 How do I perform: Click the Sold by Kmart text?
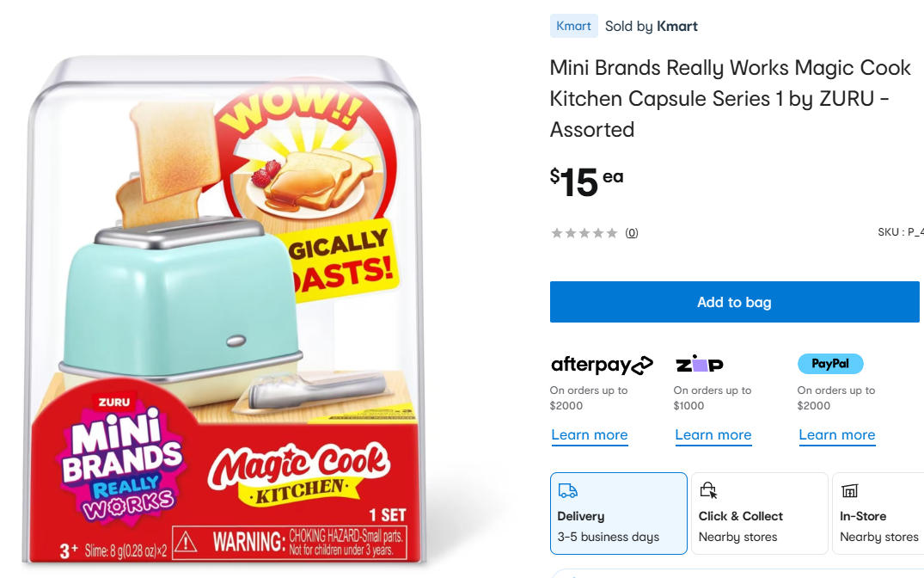coord(651,26)
